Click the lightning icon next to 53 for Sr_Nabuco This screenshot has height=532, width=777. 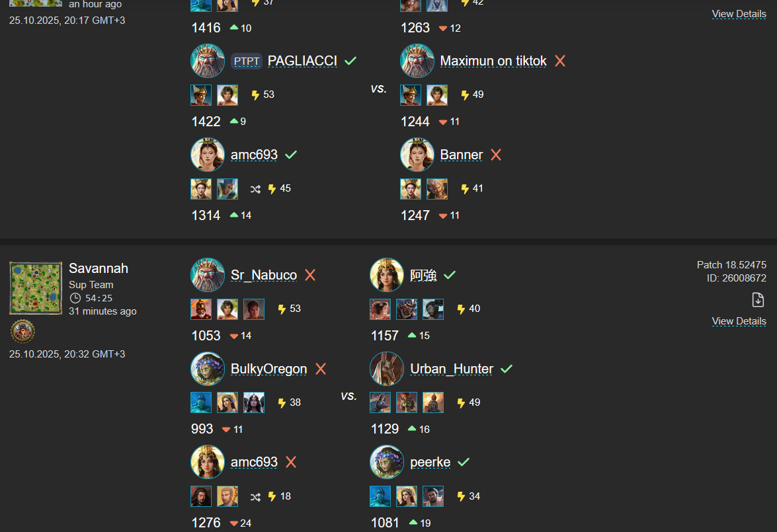pos(282,309)
